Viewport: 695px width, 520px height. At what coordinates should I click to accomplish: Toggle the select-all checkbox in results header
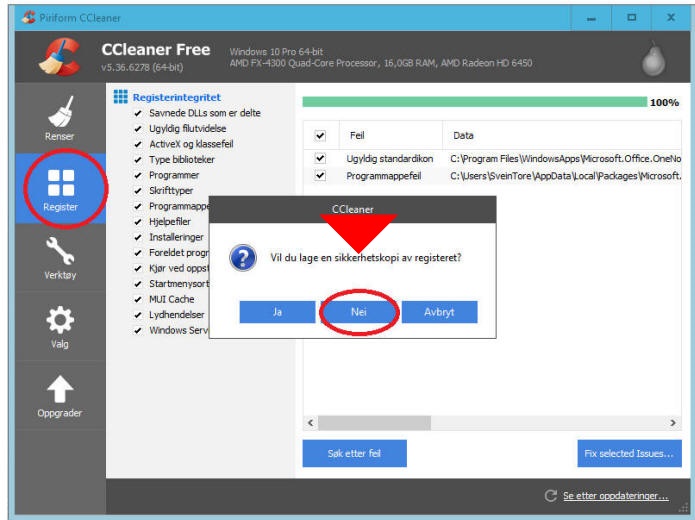tap(320, 135)
